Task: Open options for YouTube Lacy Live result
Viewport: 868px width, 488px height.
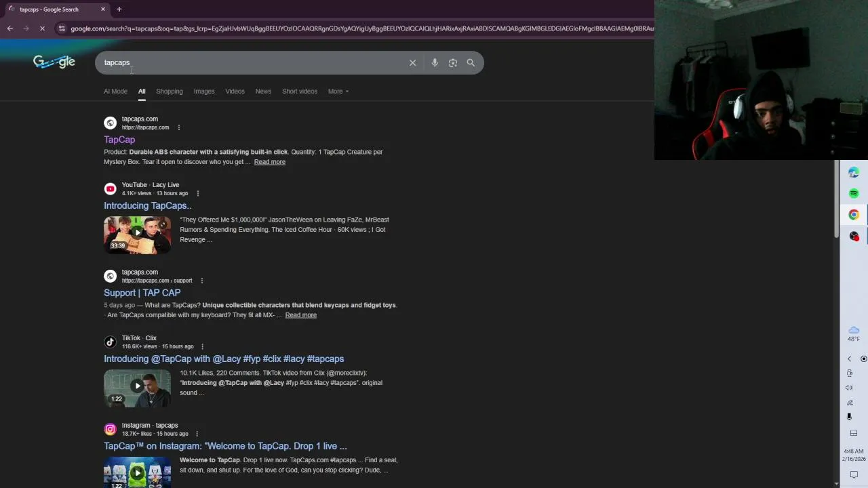Action: coord(197,193)
